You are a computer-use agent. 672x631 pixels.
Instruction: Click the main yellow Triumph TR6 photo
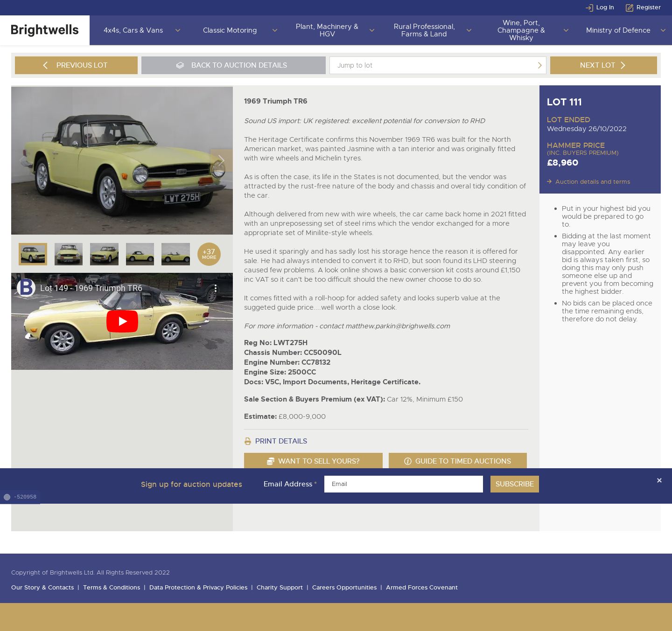click(122, 160)
